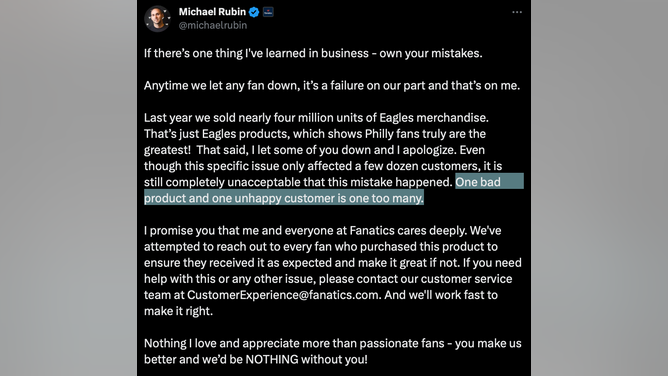Open Michael Rubin's profile avatar
Screen dimensions: 668x376
click(x=157, y=18)
